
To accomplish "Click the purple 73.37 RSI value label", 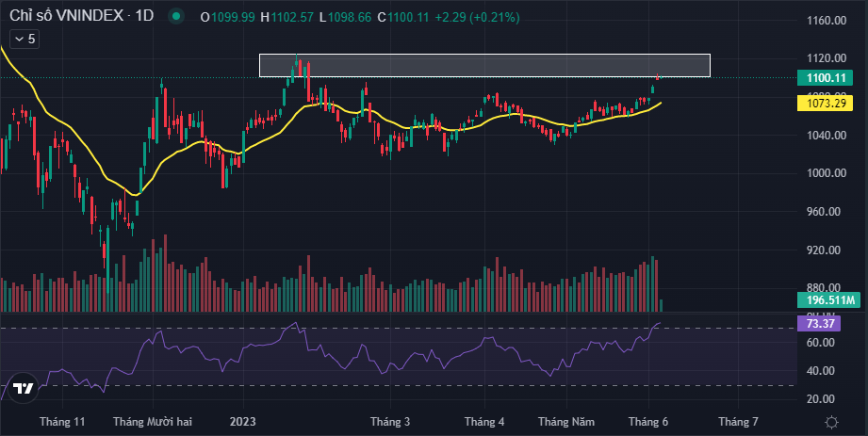I will 816,323.
